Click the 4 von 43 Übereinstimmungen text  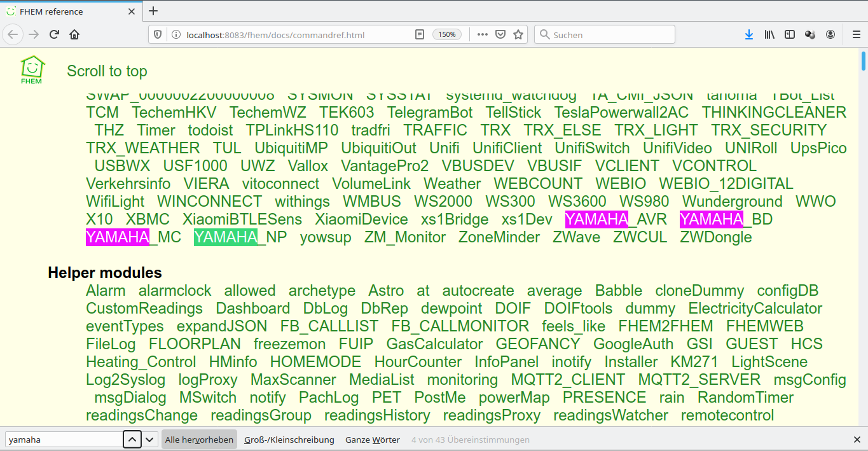(x=471, y=440)
